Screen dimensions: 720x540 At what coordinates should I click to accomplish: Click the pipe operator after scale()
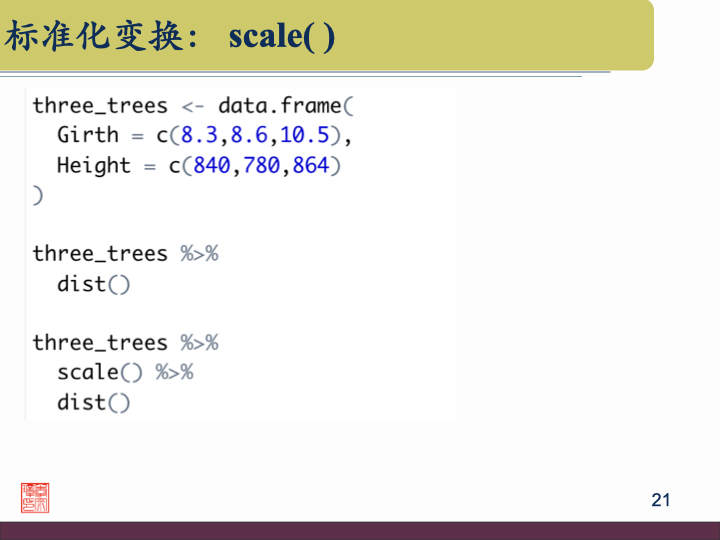pyautogui.click(x=174, y=372)
